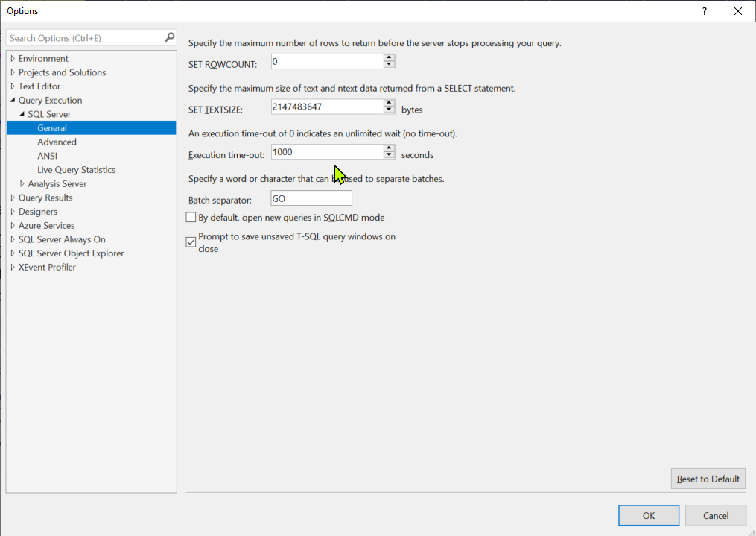Viewport: 756px width, 536px height.
Task: Expand the Environment tree node
Action: [13, 59]
